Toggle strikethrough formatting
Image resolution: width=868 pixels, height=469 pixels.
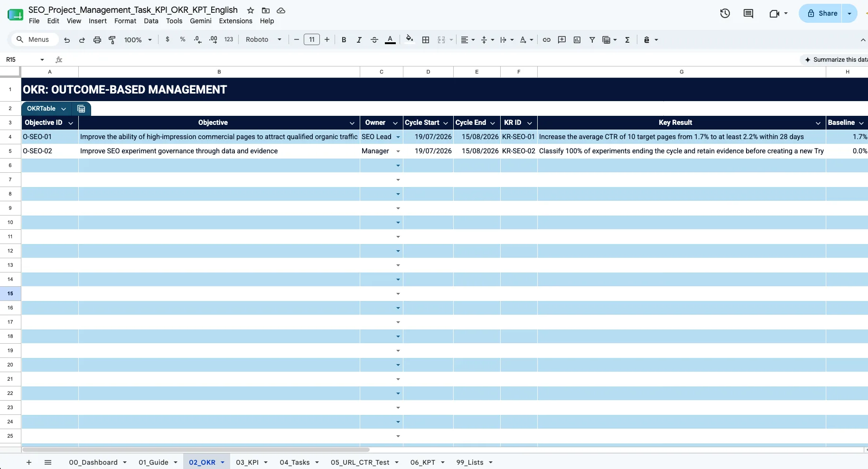pos(374,40)
